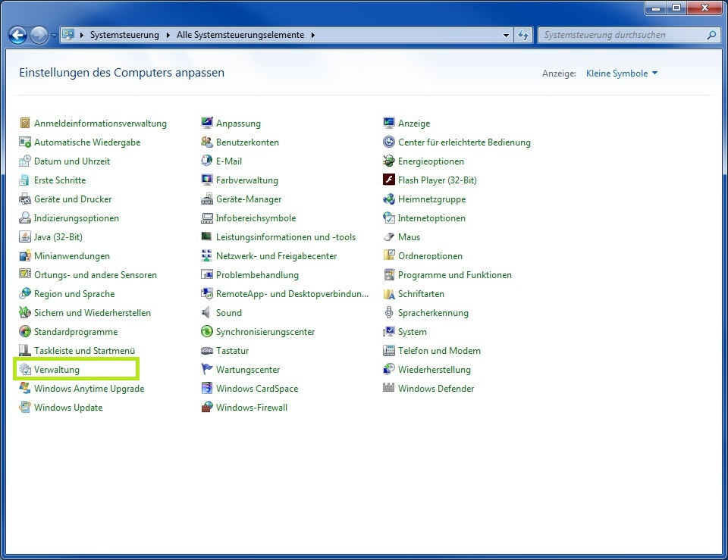Expand the arrow after Alle Systemsteuerungselemente

[313, 36]
